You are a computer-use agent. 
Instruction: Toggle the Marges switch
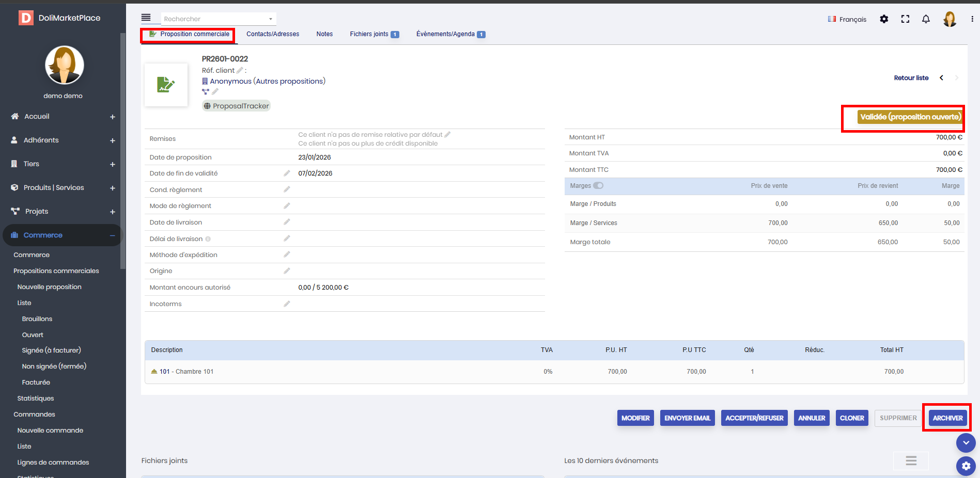598,186
